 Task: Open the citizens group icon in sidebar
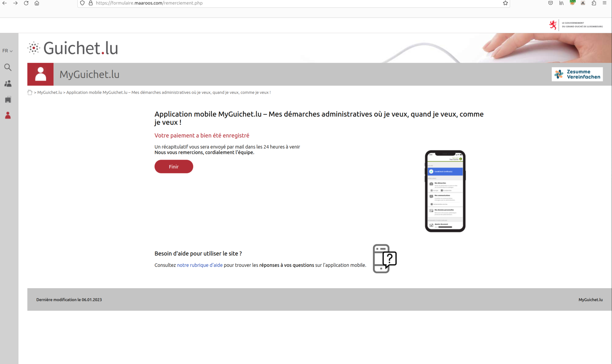click(8, 84)
